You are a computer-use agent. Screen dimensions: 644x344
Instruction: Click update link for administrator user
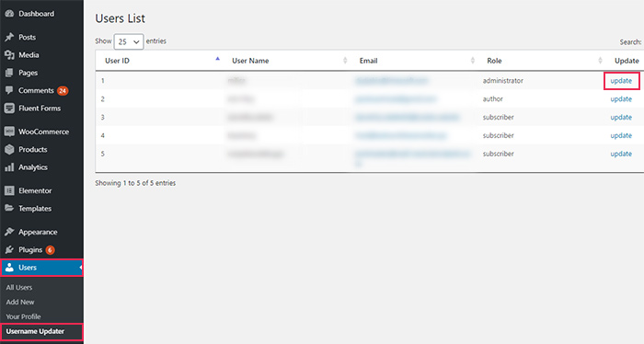[621, 81]
